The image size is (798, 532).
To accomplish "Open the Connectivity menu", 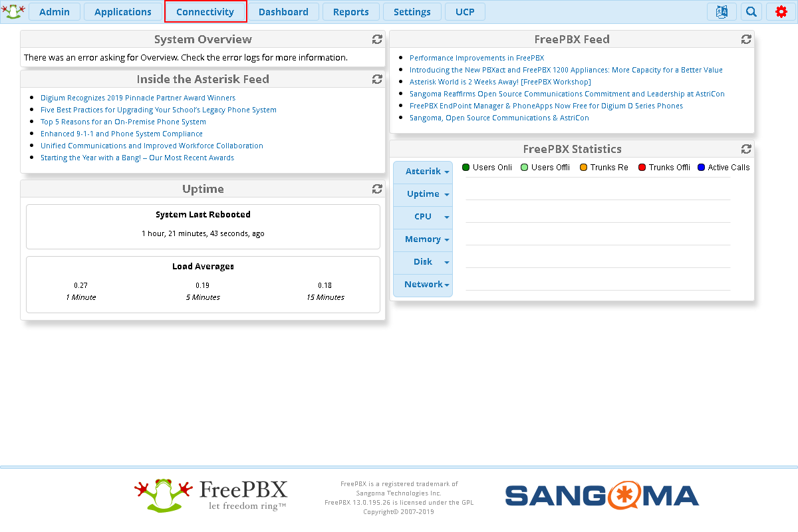I will click(205, 12).
